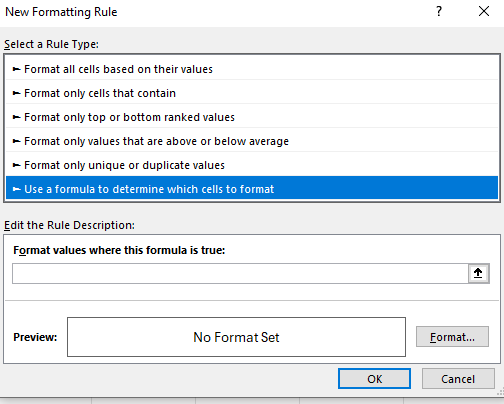Select 'Format only cells that contain' rule type
The width and height of the screenshot is (504, 404).
[252, 93]
